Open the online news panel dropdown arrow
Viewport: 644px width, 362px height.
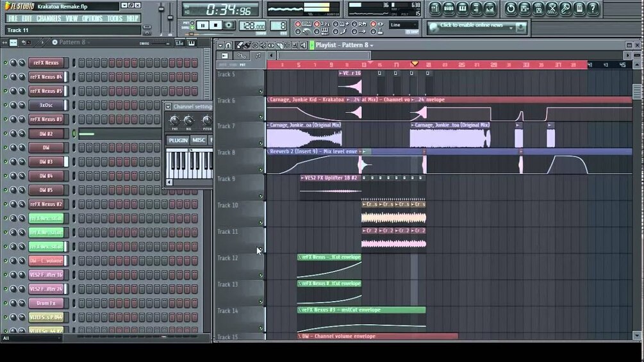511,28
